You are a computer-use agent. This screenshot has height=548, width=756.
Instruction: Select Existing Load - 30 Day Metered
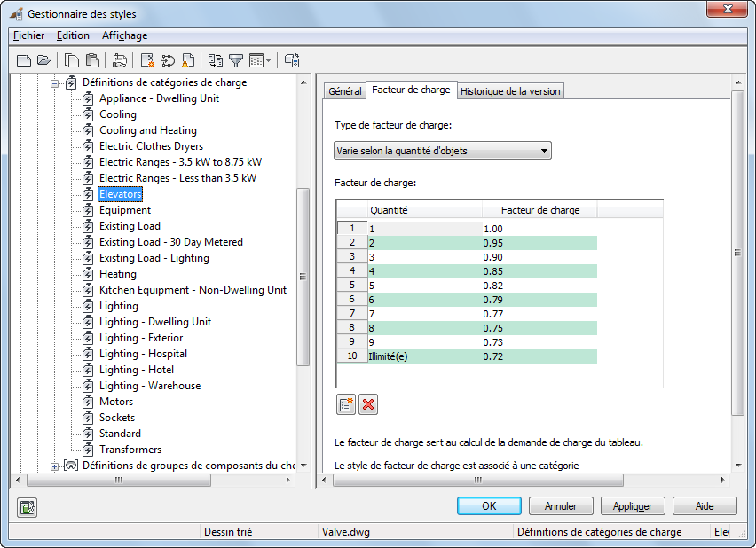[170, 242]
